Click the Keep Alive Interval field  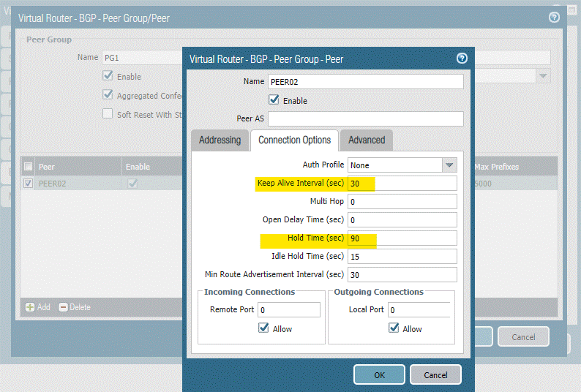(x=402, y=183)
